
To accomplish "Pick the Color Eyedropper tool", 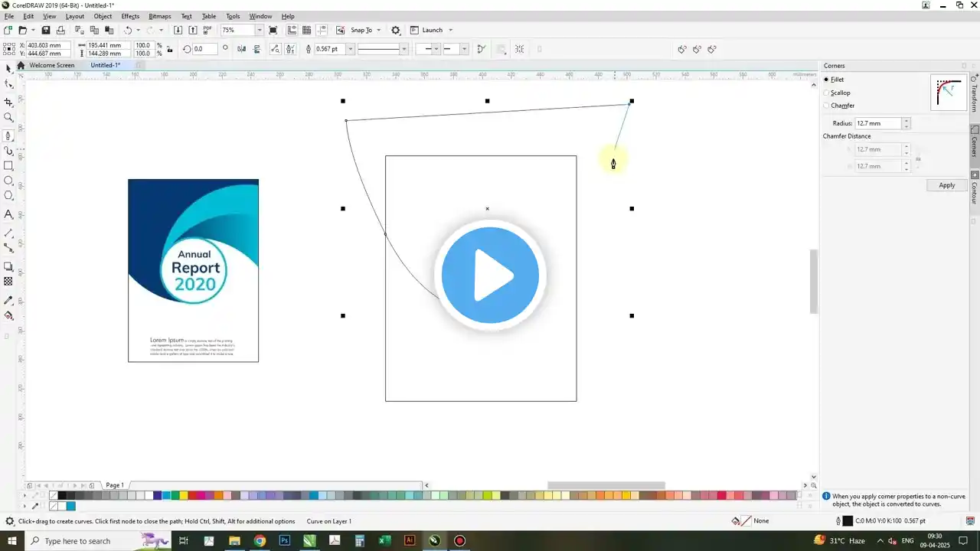I will pos(8,300).
